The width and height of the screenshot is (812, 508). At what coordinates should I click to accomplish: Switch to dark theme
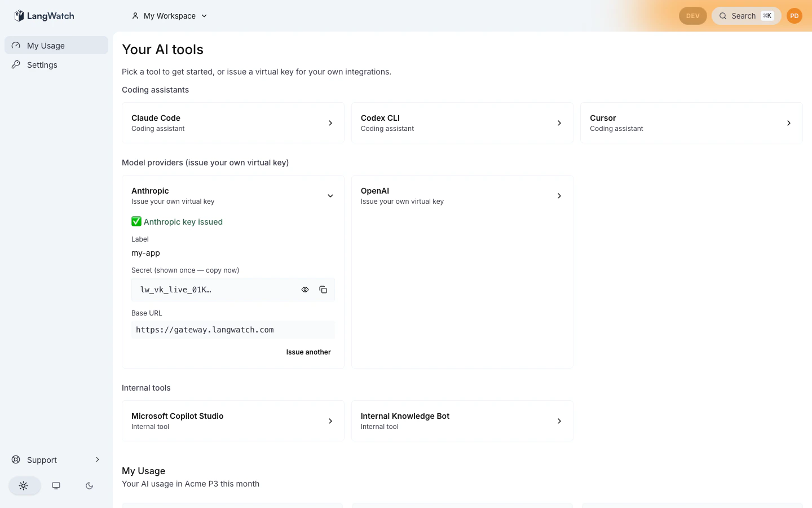[x=89, y=485]
